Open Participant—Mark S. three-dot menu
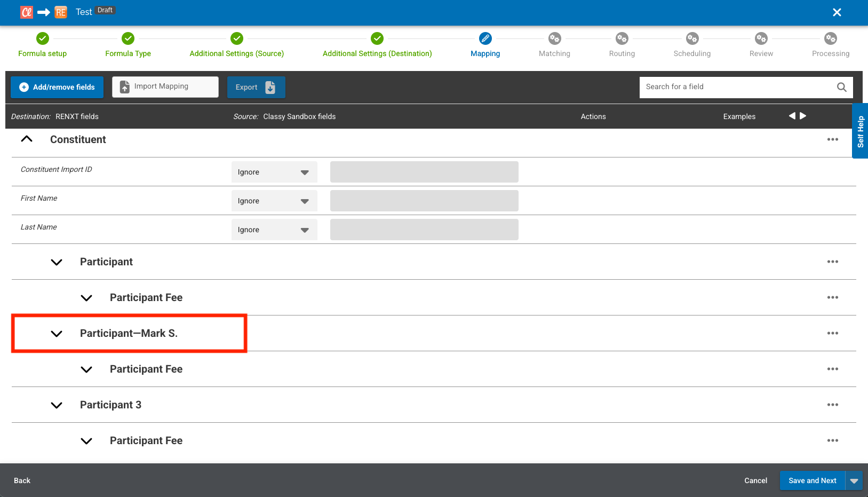 832,333
